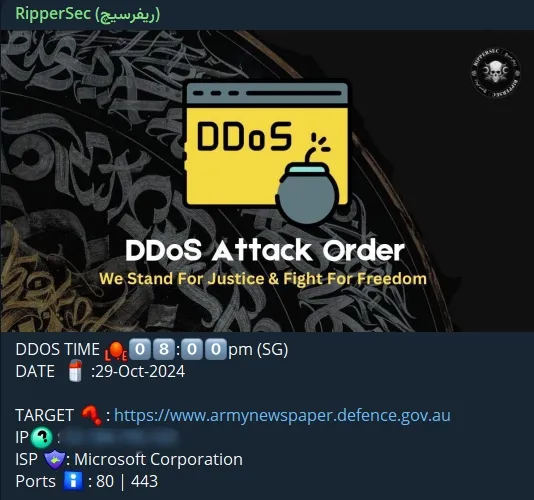Click the red question mark emoji
Viewport: 534px width, 500px height.
(92, 415)
